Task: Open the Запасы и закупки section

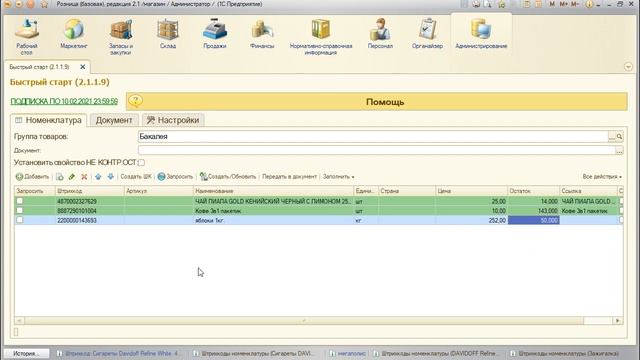Action: pyautogui.click(x=121, y=37)
